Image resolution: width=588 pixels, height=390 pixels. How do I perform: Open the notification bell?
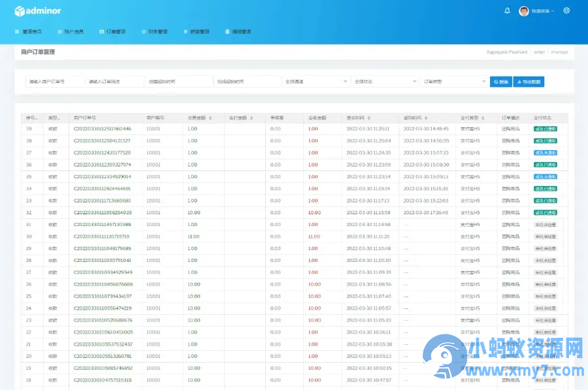(x=507, y=10)
